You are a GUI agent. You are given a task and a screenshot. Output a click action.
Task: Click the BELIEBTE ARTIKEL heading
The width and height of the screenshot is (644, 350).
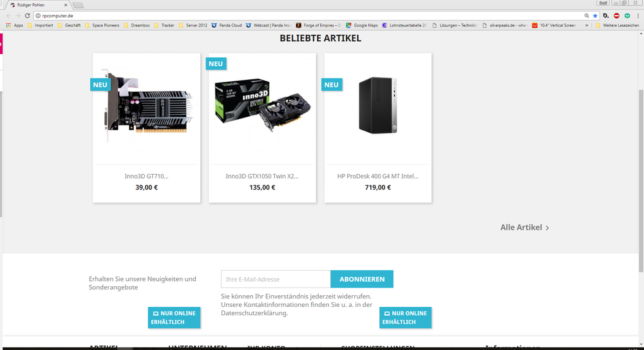point(320,38)
